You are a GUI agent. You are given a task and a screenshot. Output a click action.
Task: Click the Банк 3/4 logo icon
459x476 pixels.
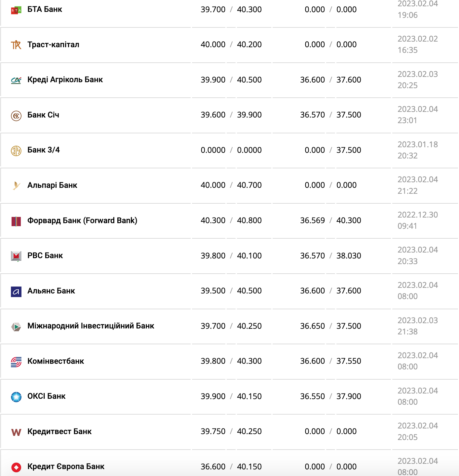[x=16, y=151]
